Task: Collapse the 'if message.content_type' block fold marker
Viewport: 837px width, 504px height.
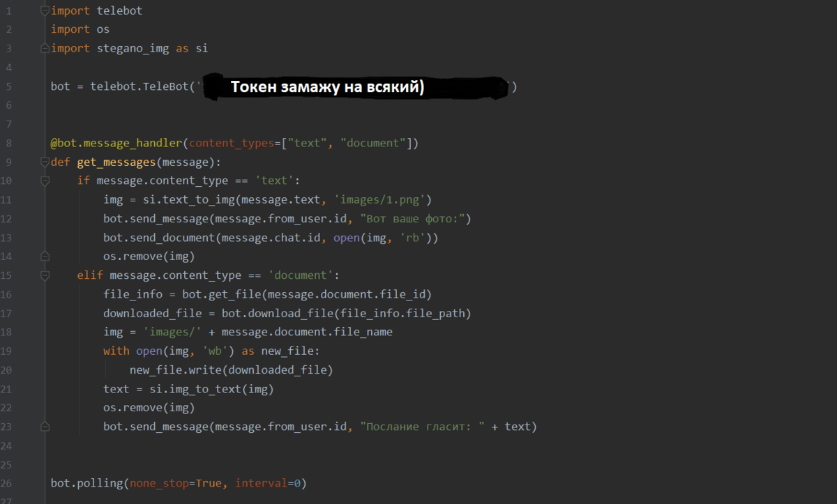Action: [x=45, y=181]
